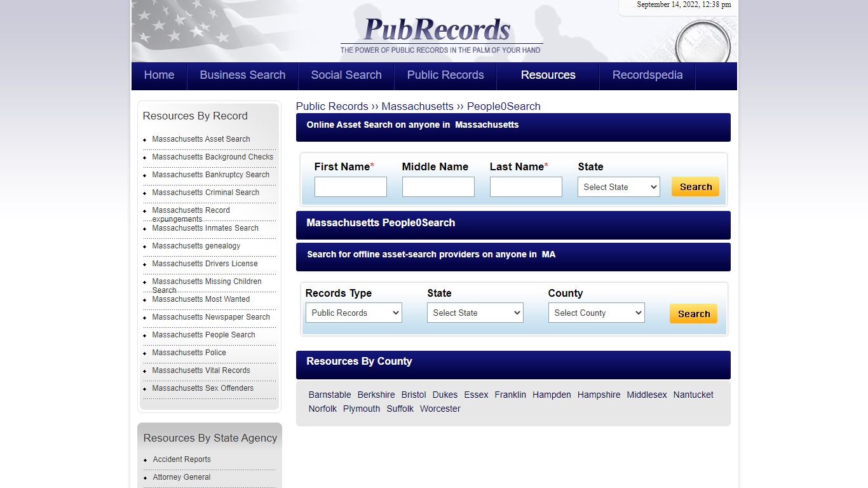The width and height of the screenshot is (868, 488).
Task: Open Massachusetts Criminal Search link
Action: (206, 193)
